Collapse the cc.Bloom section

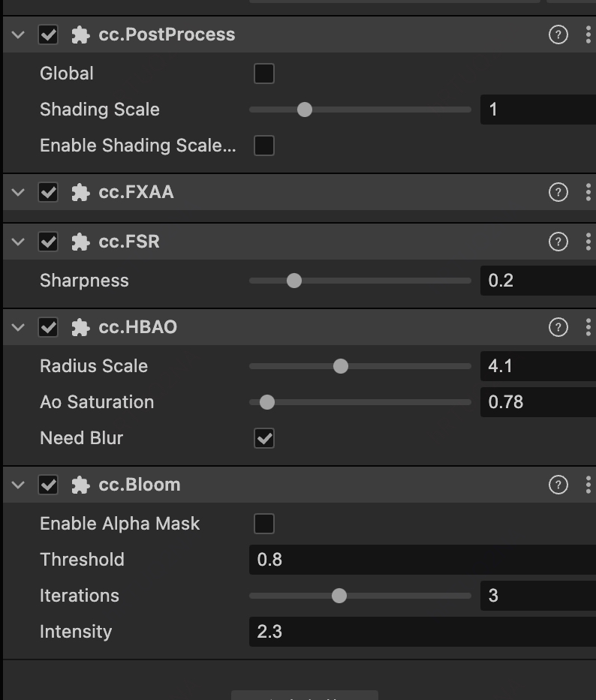coord(18,485)
